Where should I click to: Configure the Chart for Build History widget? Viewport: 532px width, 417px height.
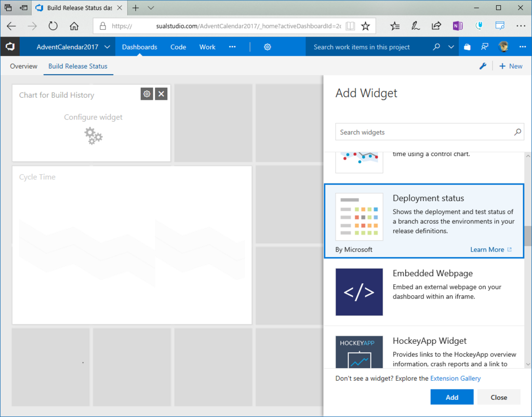coord(147,94)
